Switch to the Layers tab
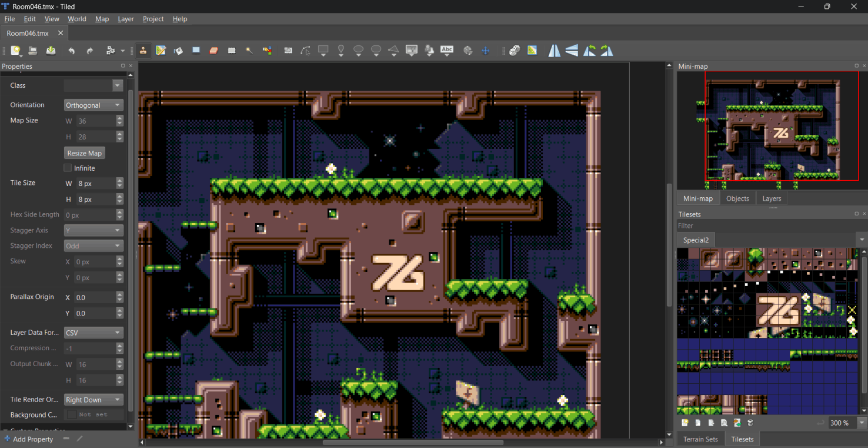868x448 pixels. pyautogui.click(x=772, y=198)
